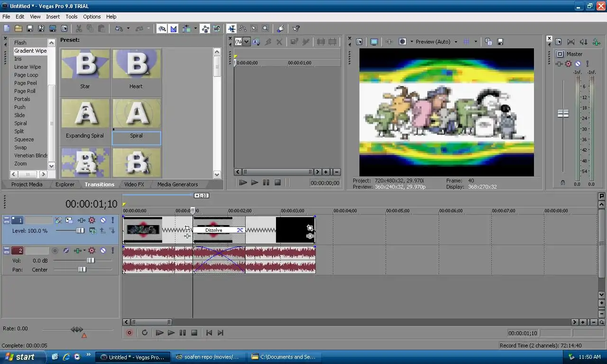Solo video track 1

coord(113,220)
